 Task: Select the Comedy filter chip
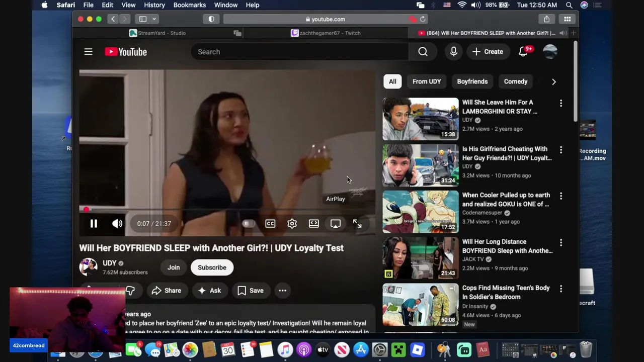point(516,81)
